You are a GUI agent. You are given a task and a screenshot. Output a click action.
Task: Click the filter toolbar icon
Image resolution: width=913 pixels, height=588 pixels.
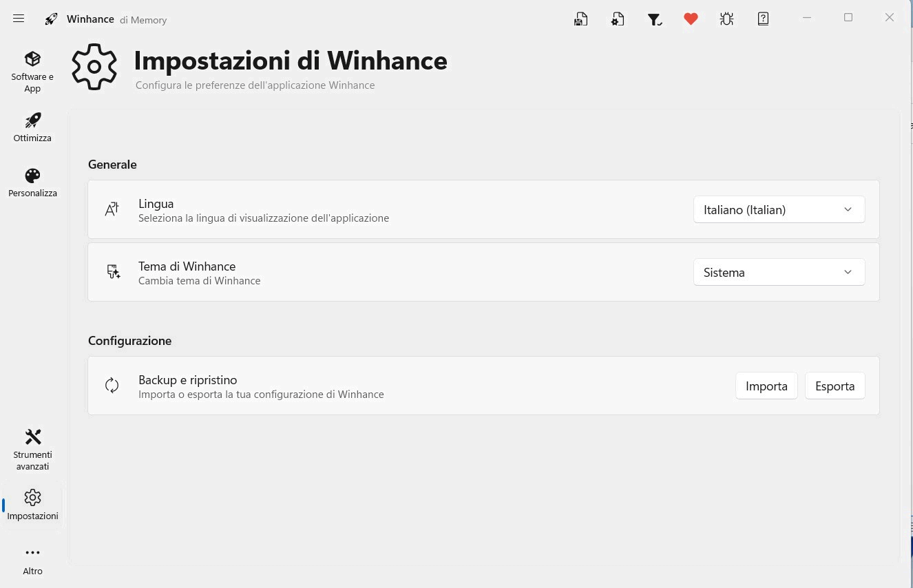654,19
